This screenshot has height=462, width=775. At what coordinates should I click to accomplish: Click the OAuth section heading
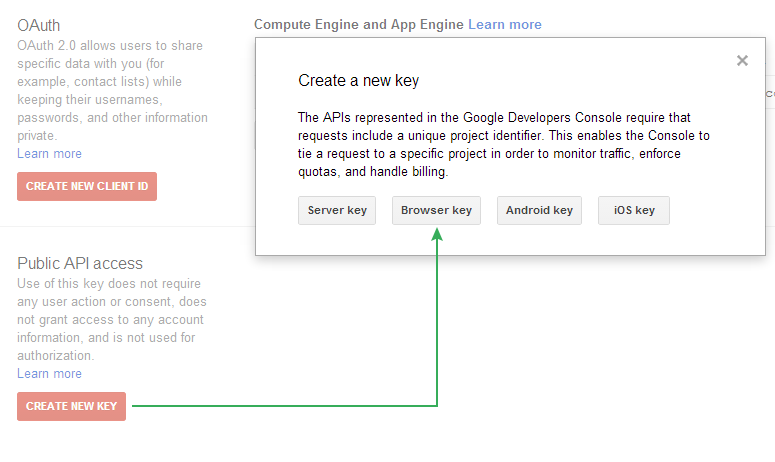point(39,25)
